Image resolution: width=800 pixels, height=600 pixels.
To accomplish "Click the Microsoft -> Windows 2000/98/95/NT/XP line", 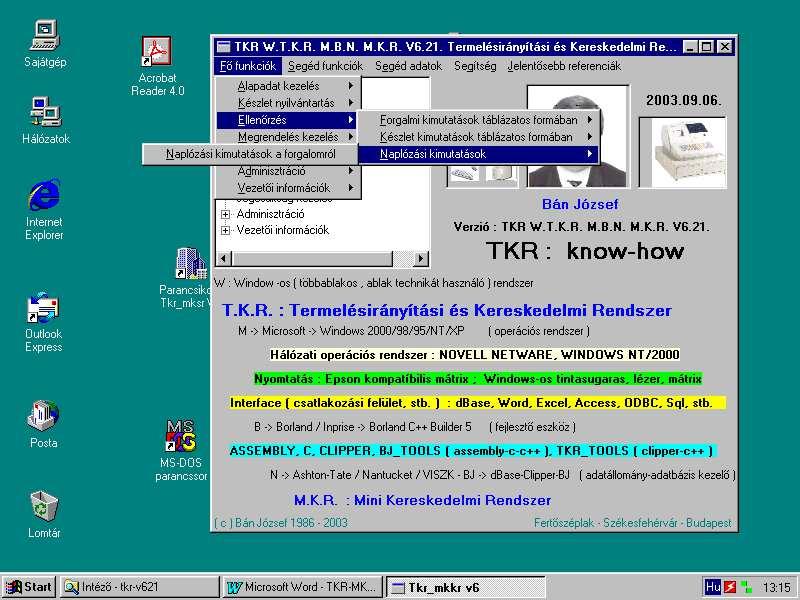I will point(414,331).
